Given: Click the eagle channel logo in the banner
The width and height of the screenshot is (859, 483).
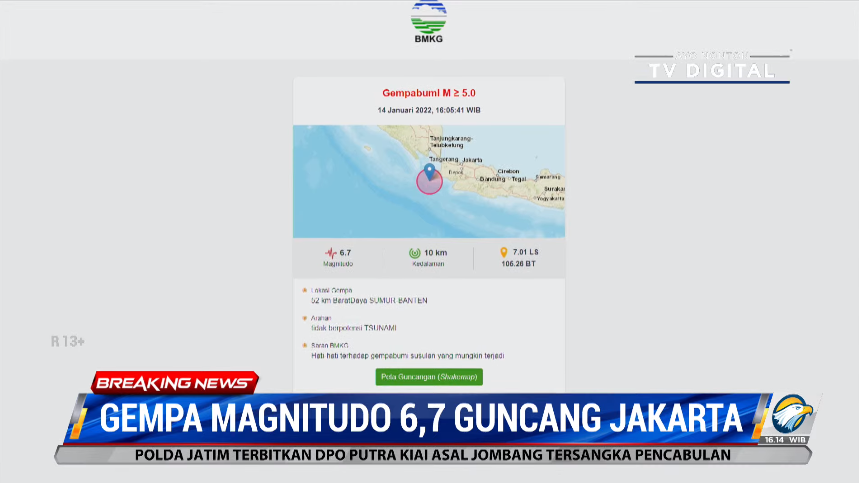Looking at the screenshot, I should point(791,415).
